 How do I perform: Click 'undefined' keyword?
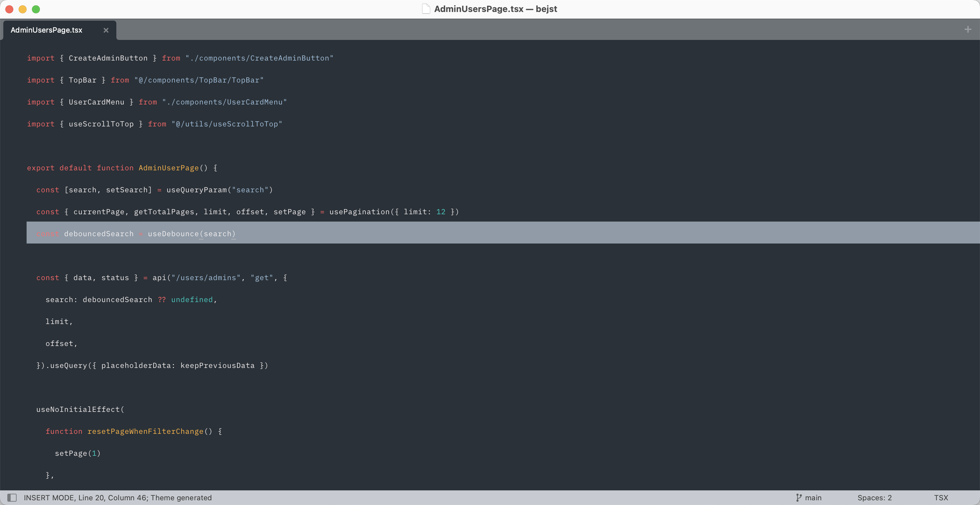[192, 300]
